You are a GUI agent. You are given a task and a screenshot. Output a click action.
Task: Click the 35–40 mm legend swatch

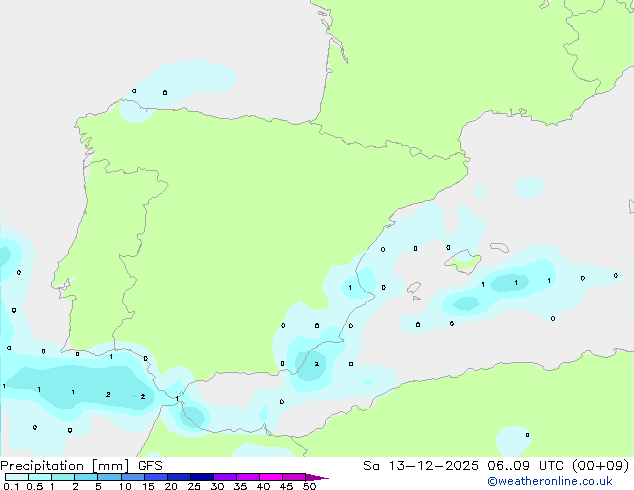point(248,477)
